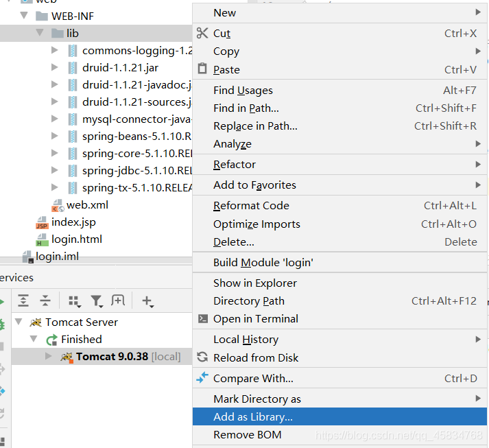Click the Tomcat Server icon
The image size is (489, 448).
point(36,322)
